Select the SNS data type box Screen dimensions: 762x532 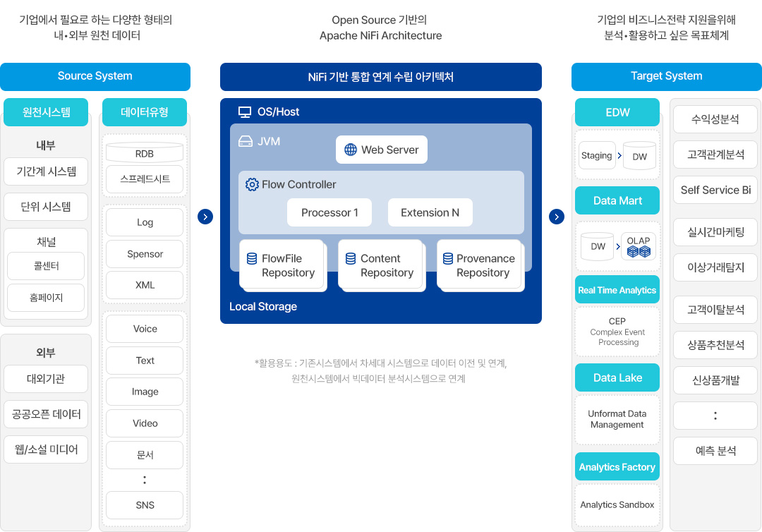(145, 505)
